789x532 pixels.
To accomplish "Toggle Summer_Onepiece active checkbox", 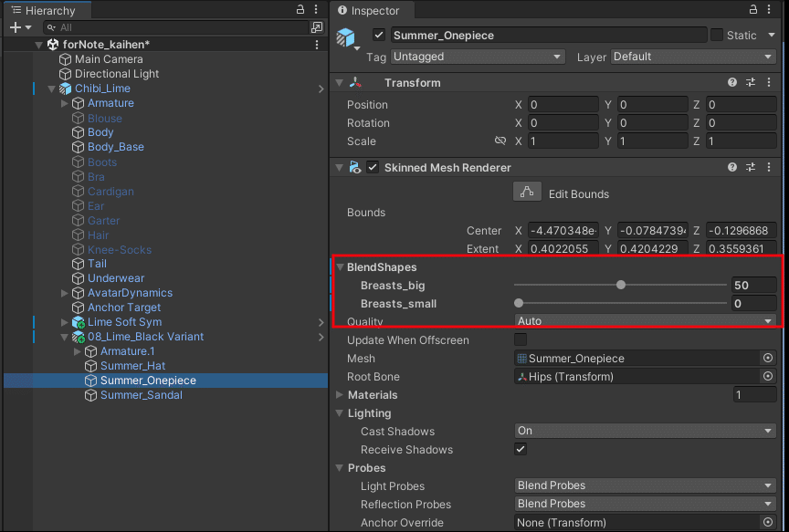I will coord(379,36).
